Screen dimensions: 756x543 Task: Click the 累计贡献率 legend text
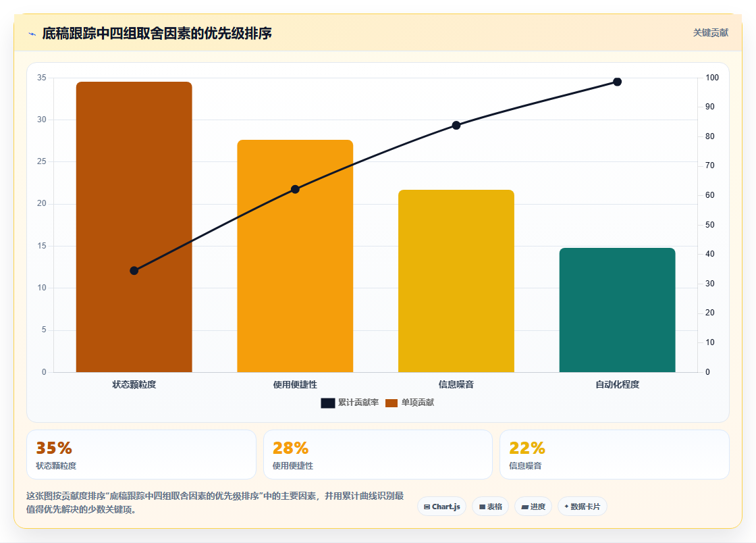[358, 403]
